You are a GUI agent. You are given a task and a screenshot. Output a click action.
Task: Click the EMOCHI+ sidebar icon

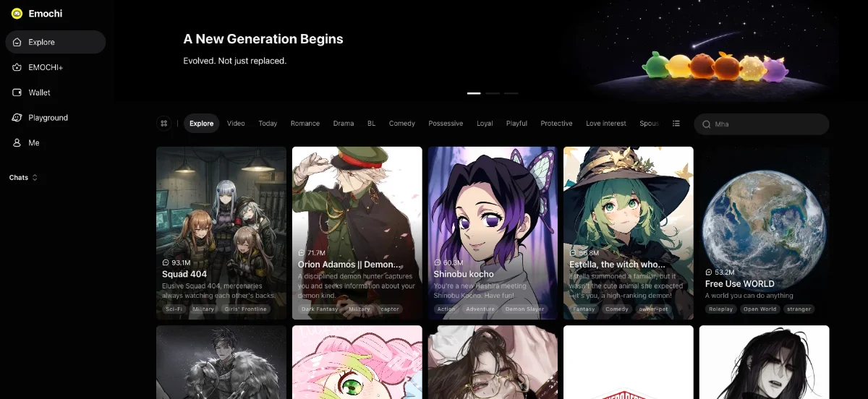click(x=17, y=67)
